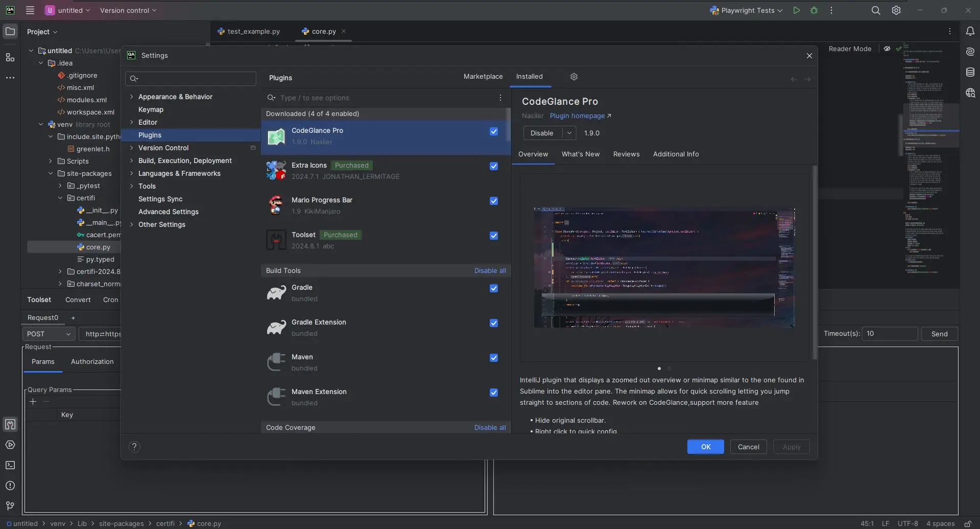Viewport: 980px width, 529px height.
Task: Open Playwright Tests run configuration dropdown
Action: pos(746,10)
